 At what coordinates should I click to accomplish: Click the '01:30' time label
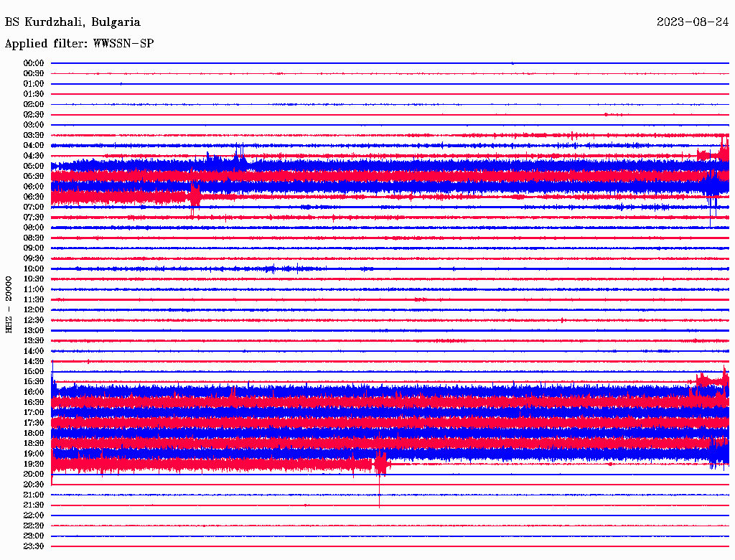[34, 94]
